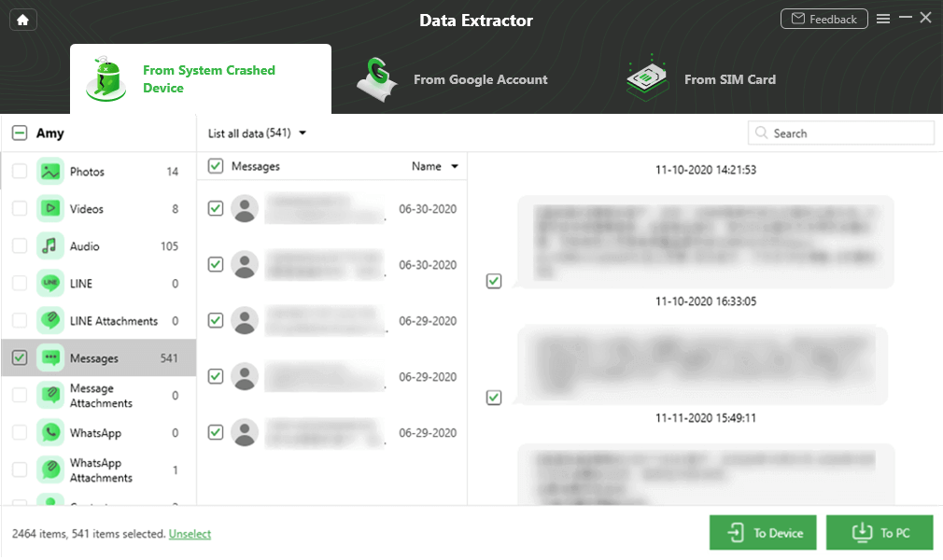Uncheck message sent 11-10-2020 16:33:05
This screenshot has height=560, width=943.
click(494, 398)
